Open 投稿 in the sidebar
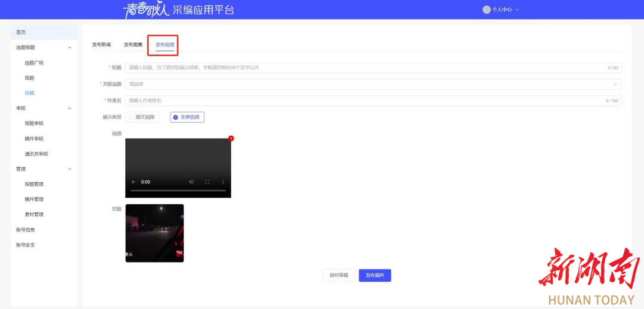 coord(30,93)
